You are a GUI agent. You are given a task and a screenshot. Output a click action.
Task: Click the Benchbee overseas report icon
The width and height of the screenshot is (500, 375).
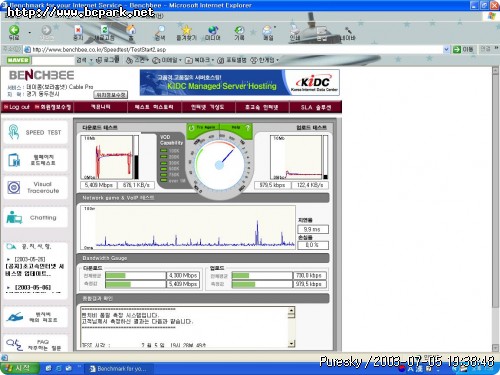point(15,317)
